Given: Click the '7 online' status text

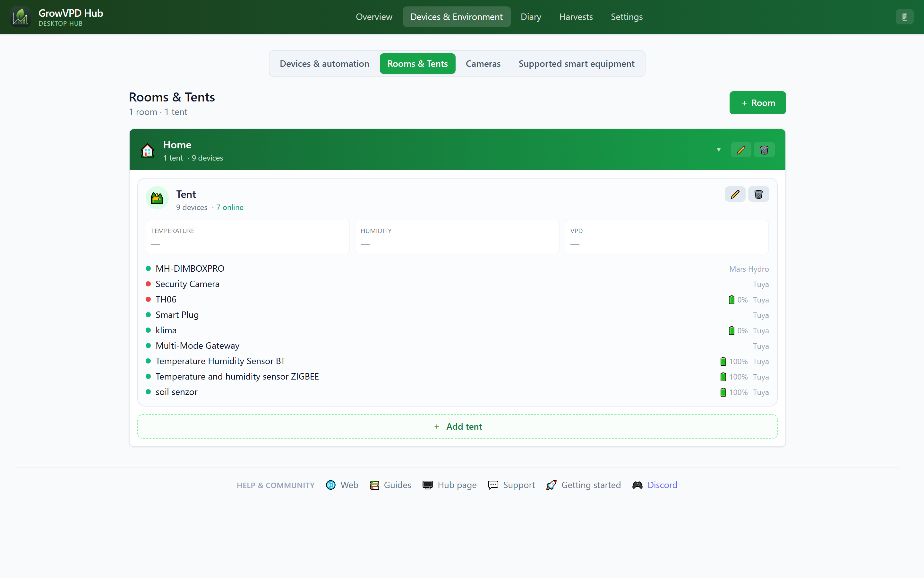Looking at the screenshot, I should [x=229, y=207].
